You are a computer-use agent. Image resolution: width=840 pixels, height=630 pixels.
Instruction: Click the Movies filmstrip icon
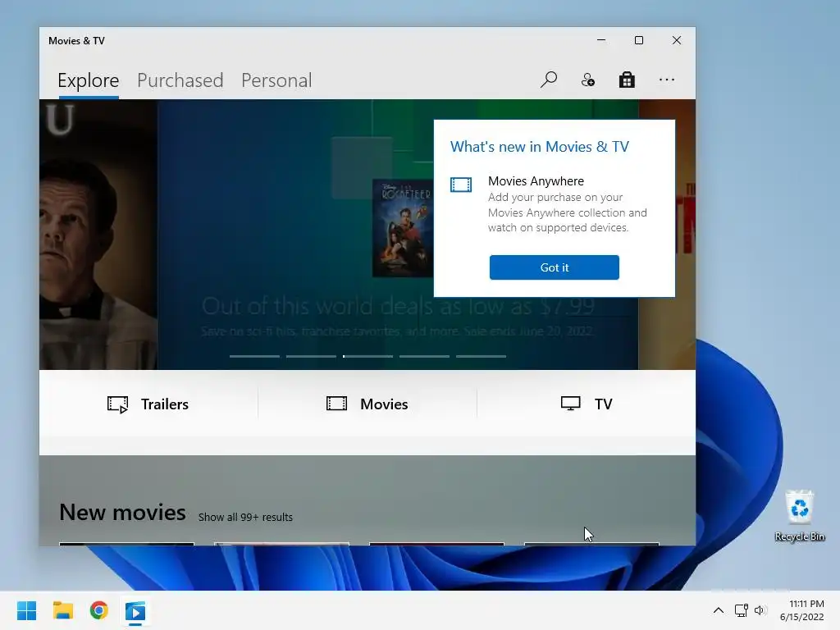pos(336,404)
